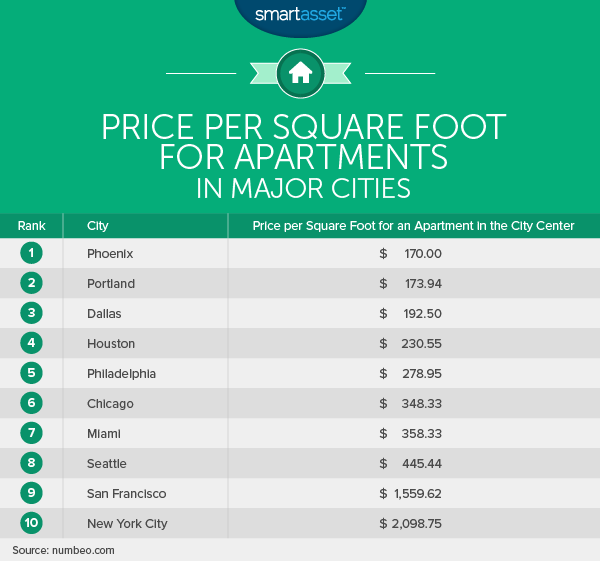
Task: Click the rank 7 number badge
Action: [31, 433]
